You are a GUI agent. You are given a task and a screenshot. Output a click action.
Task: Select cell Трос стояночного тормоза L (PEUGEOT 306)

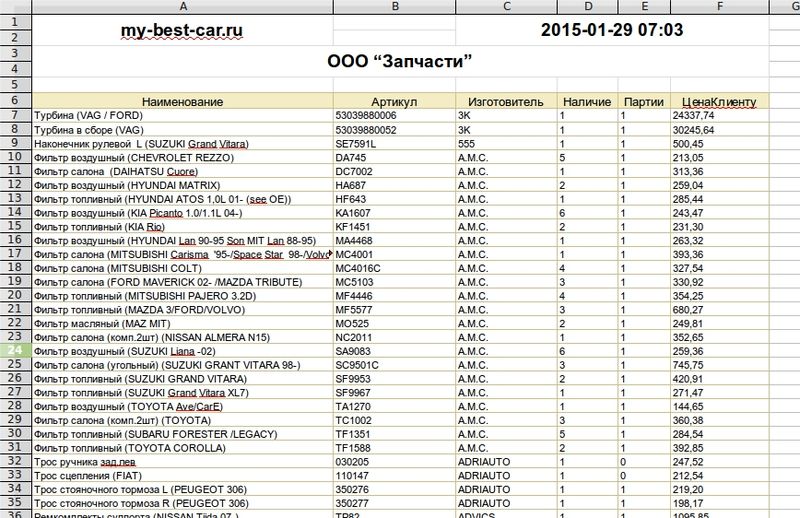click(x=183, y=489)
